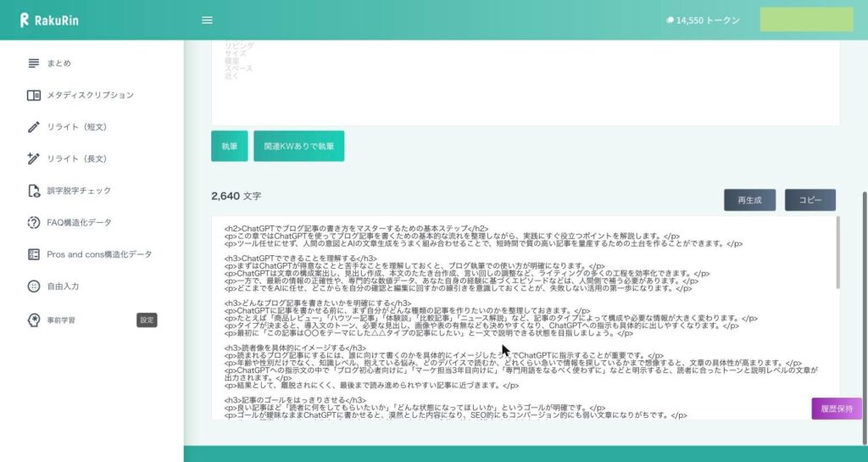
Task: Click the 執筆 button
Action: pos(229,146)
